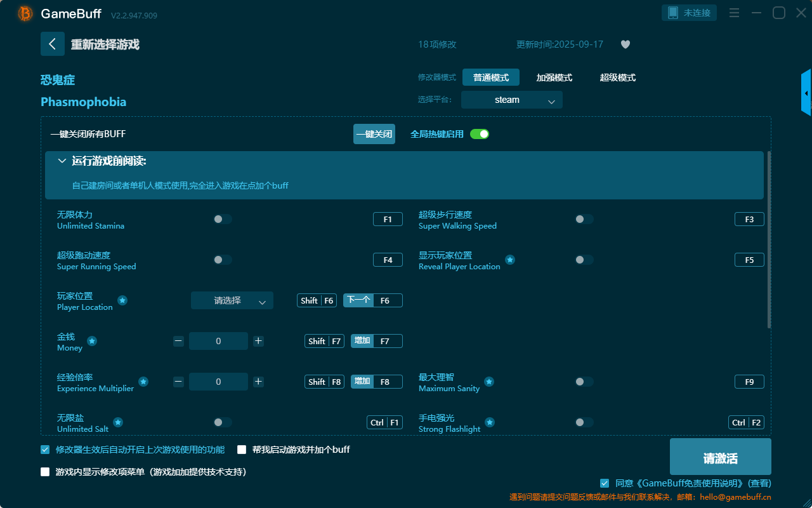Click the GameBuff logo icon
The image size is (812, 508).
(25, 13)
